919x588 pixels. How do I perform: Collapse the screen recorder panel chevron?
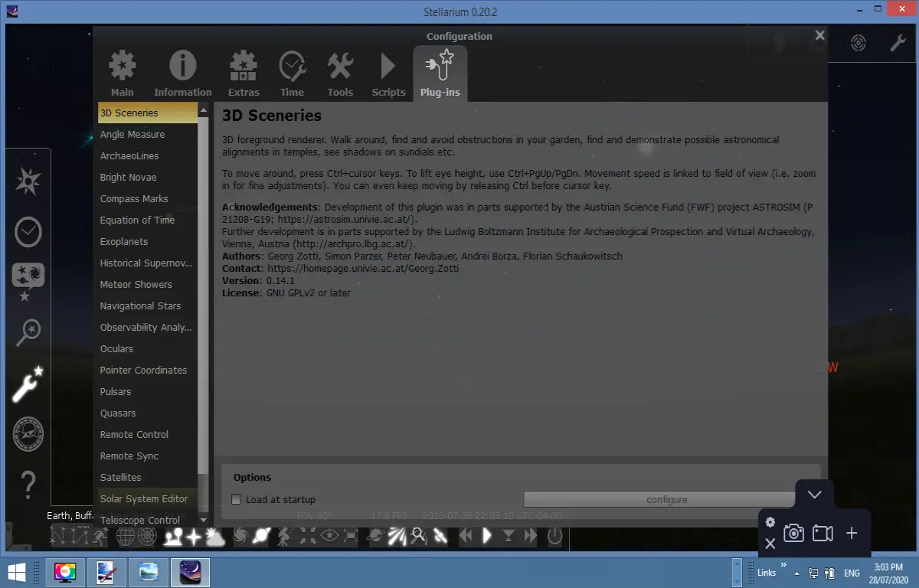[x=815, y=495]
